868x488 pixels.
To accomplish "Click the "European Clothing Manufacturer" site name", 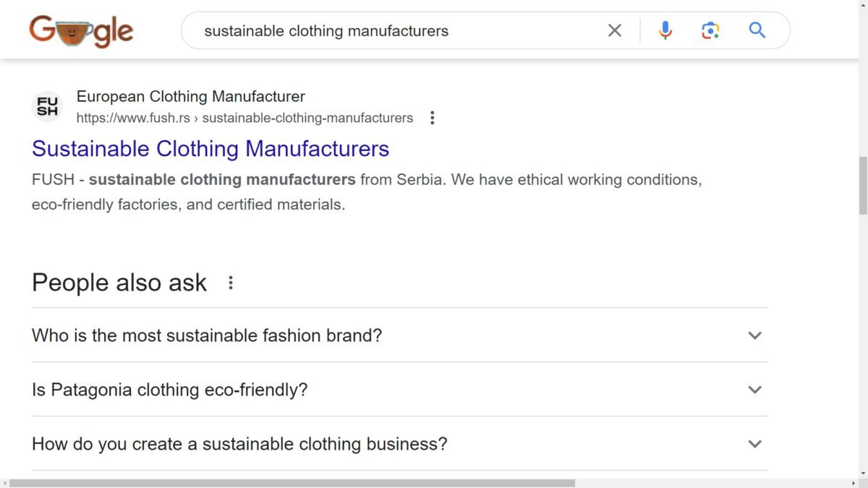I will [x=191, y=96].
